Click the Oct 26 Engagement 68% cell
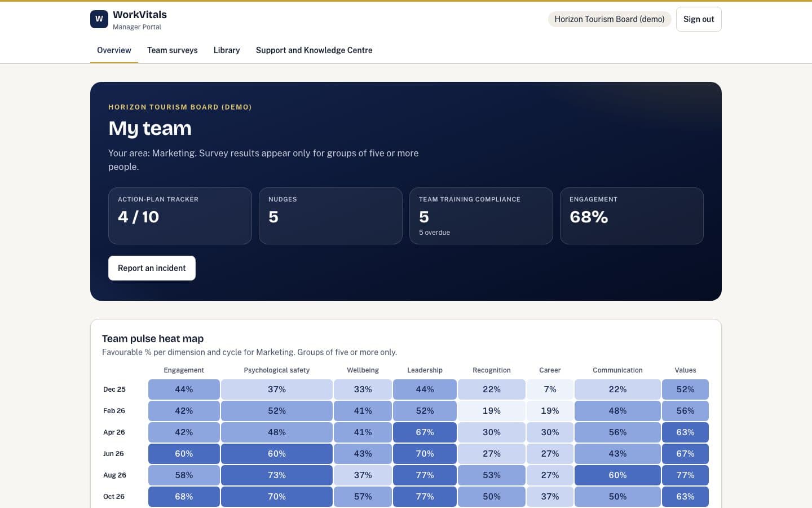 184,497
